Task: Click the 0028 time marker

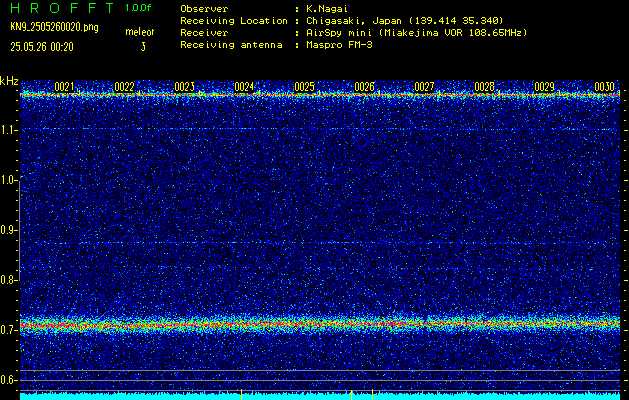Action: (485, 87)
